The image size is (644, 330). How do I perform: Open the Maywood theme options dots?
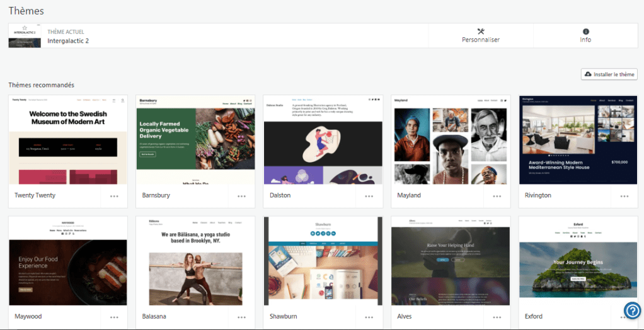[x=114, y=317]
